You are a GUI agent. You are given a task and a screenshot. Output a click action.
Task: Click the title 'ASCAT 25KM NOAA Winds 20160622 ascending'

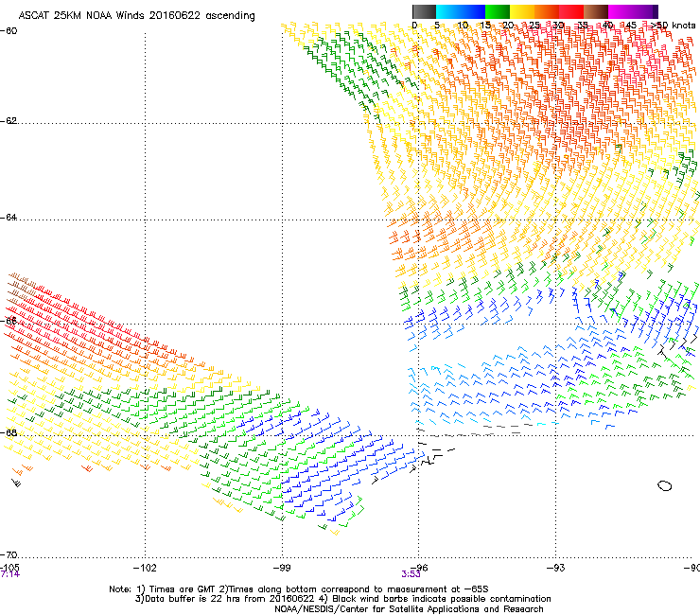(x=136, y=16)
